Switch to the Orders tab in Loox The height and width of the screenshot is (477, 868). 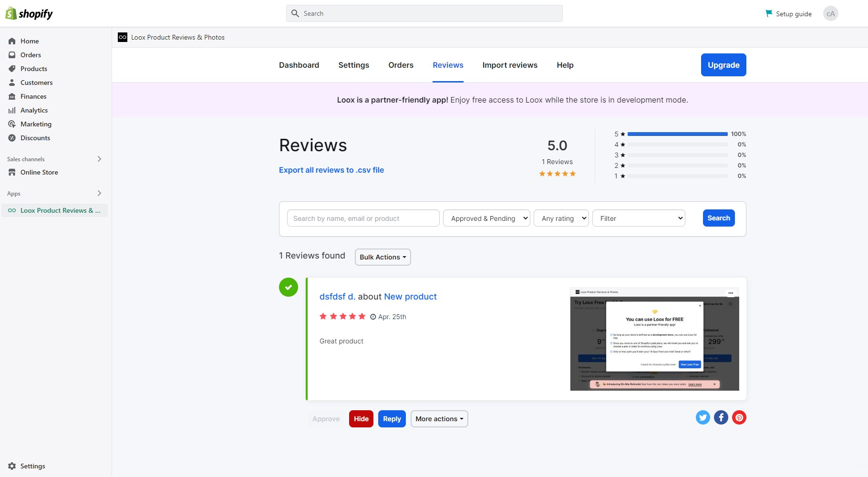click(x=401, y=65)
